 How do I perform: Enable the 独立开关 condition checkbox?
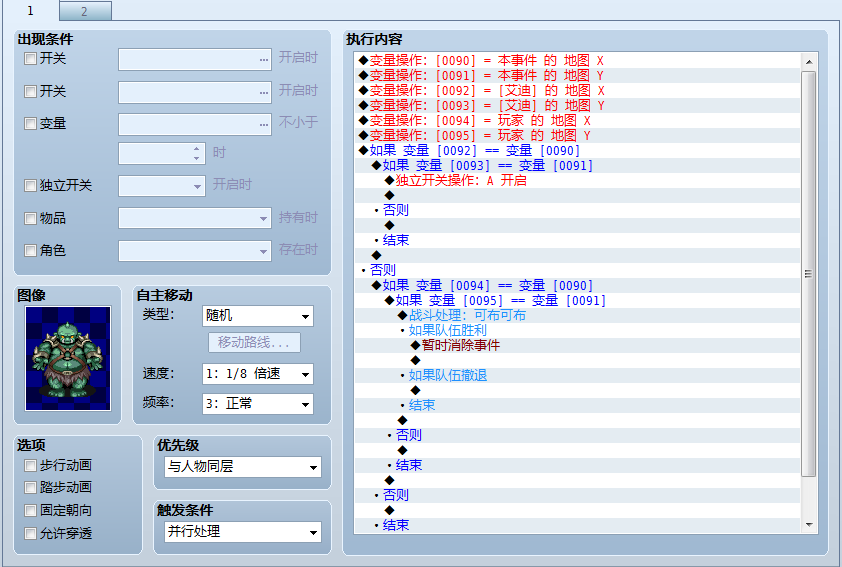click(x=30, y=186)
